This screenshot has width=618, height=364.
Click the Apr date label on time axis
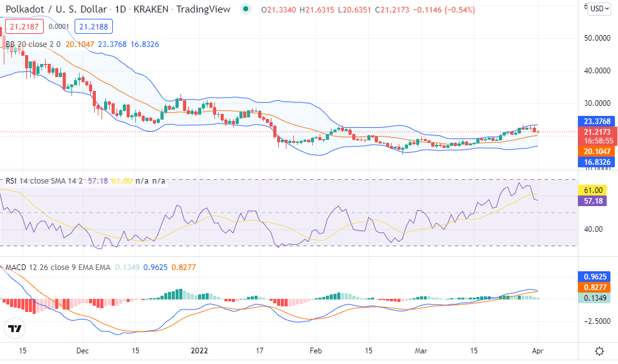click(538, 351)
